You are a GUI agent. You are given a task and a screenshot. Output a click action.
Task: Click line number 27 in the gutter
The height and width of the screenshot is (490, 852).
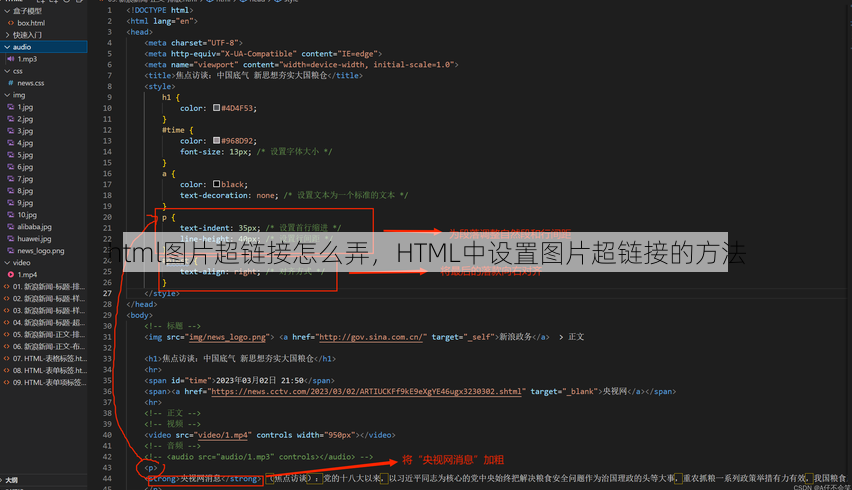point(107,293)
